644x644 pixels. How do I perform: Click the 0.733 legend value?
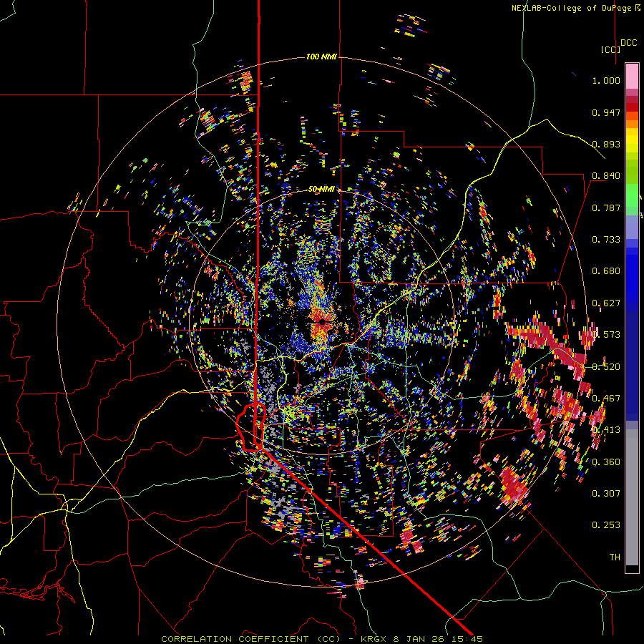606,240
